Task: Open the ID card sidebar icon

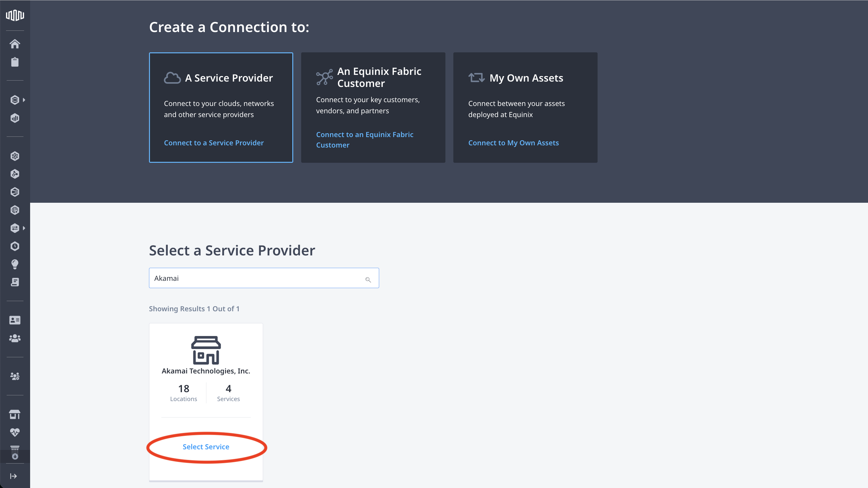Action: 15,320
